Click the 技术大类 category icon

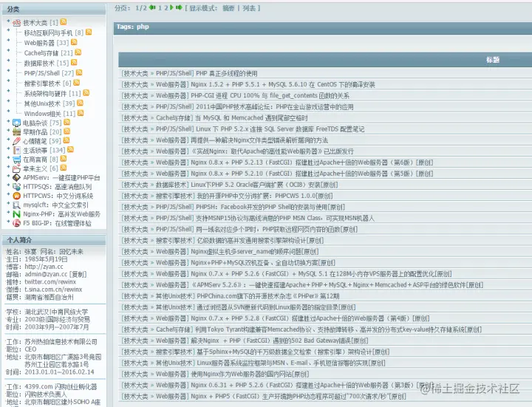[16, 23]
